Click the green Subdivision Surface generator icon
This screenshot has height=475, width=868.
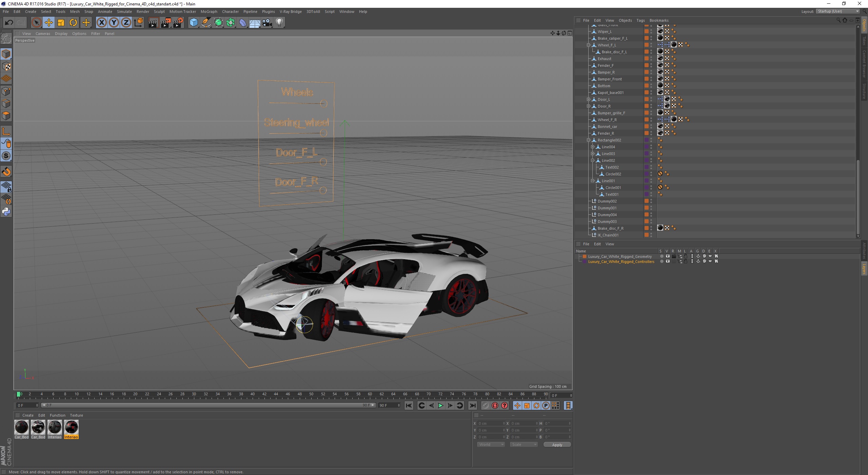pyautogui.click(x=218, y=23)
